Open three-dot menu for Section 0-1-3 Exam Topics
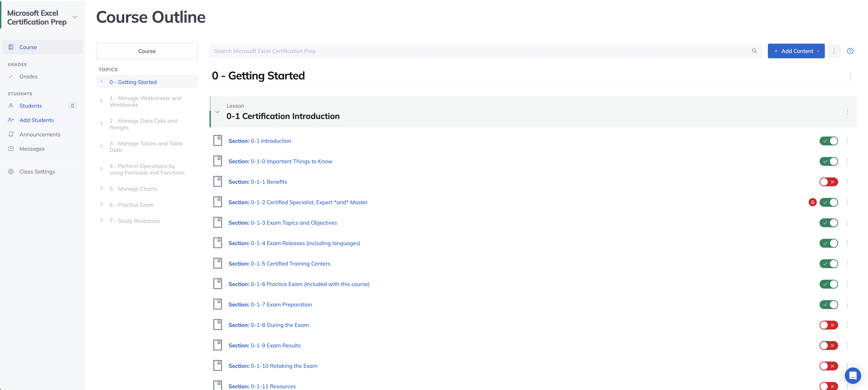The height and width of the screenshot is (390, 868). (x=847, y=223)
